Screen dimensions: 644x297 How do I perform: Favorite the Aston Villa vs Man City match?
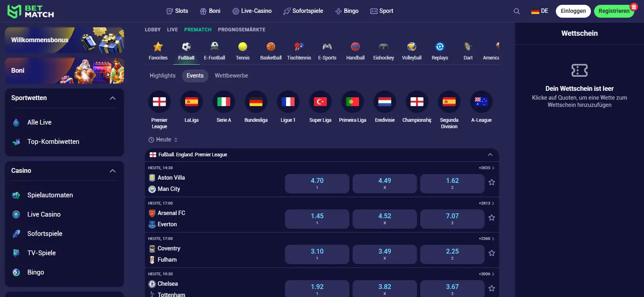point(491,182)
